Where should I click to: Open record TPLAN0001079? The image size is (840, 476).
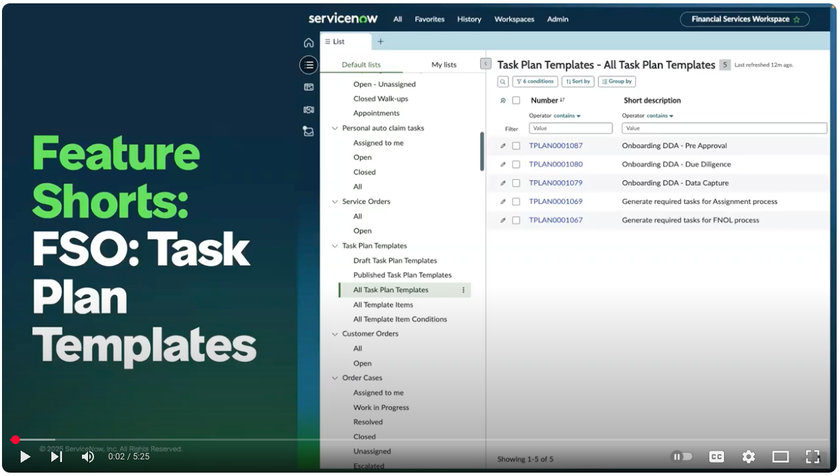(556, 183)
